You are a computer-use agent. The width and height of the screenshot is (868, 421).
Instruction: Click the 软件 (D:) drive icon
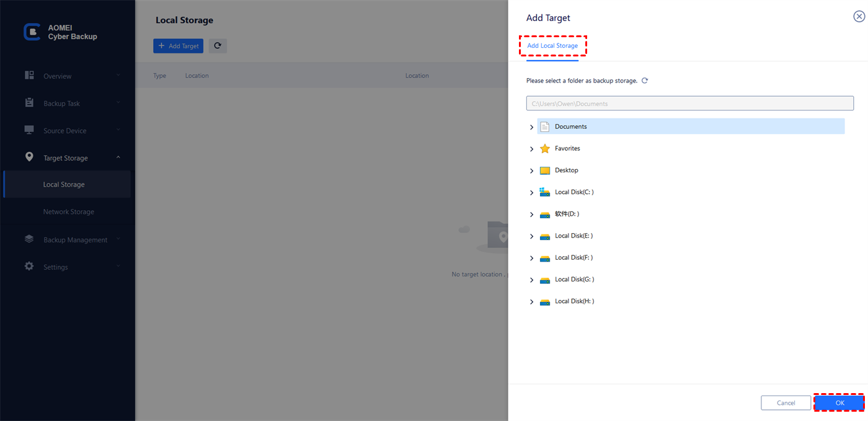coord(545,215)
